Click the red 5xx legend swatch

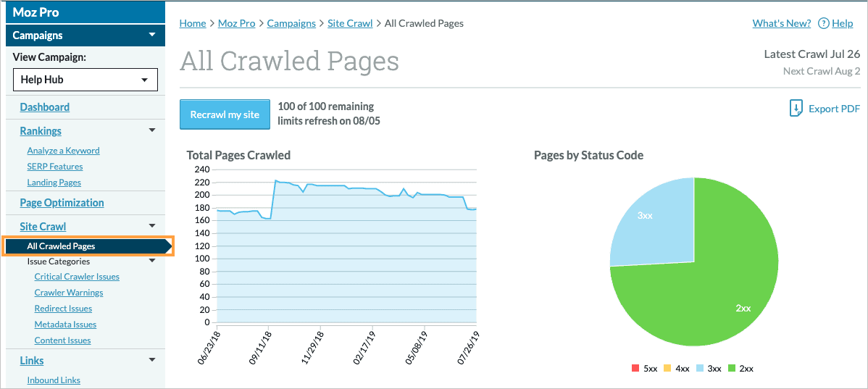pos(635,369)
